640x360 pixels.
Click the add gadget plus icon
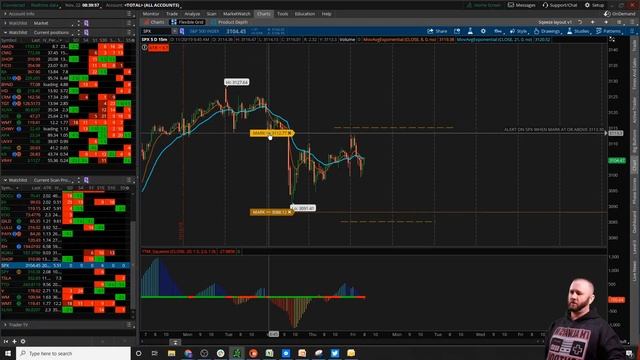[x=14, y=341]
